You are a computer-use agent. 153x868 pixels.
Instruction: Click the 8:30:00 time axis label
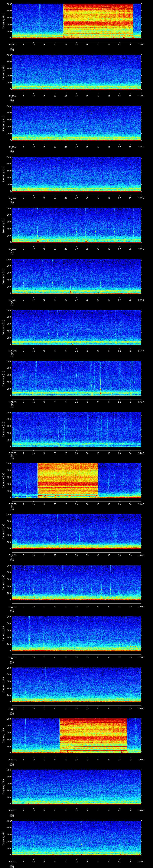point(12,861)
